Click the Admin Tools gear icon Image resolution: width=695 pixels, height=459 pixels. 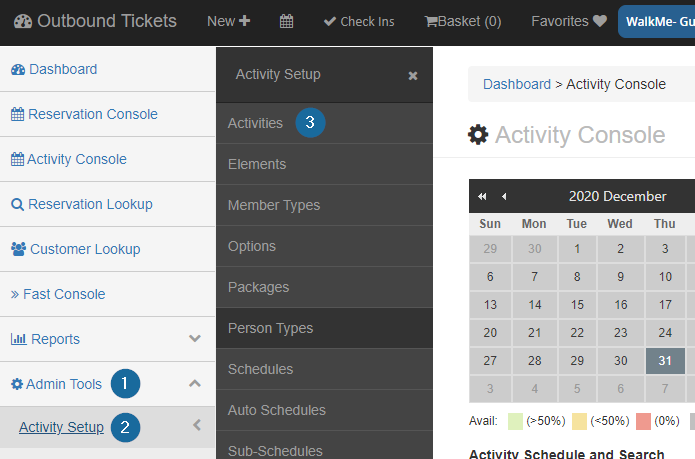point(17,384)
